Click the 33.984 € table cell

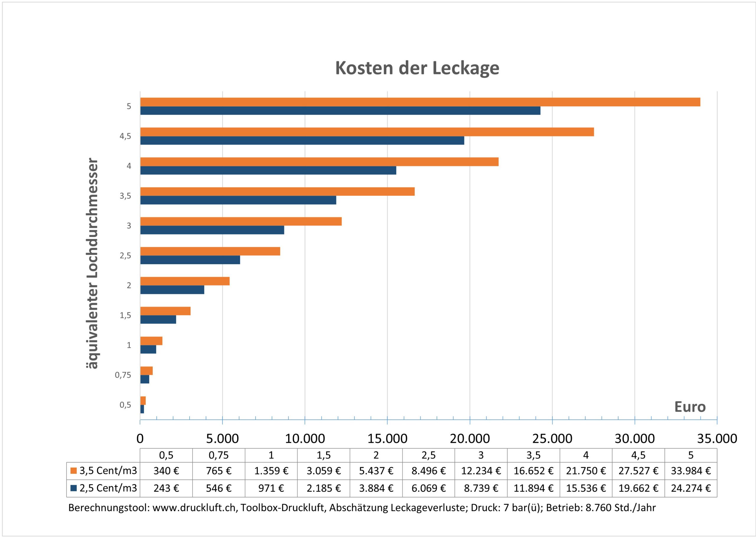pyautogui.click(x=691, y=471)
